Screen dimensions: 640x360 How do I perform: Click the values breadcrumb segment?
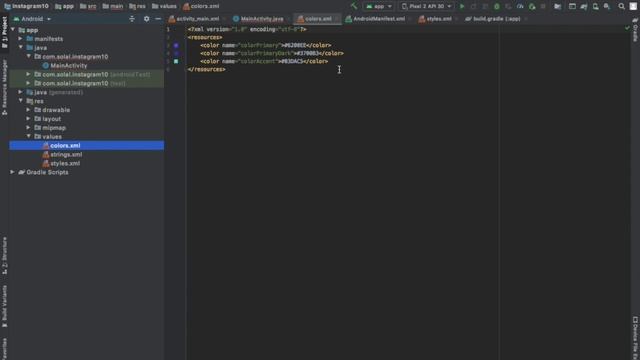point(164,6)
